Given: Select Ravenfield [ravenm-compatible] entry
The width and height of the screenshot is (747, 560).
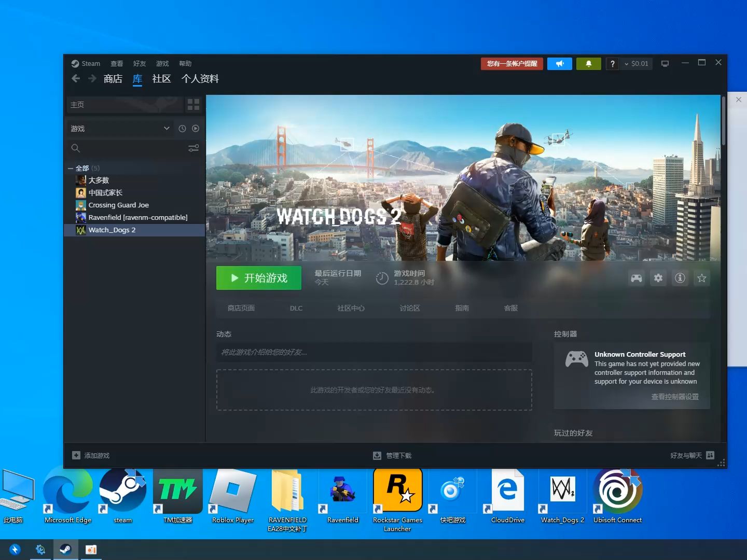Looking at the screenshot, I should [134, 218].
